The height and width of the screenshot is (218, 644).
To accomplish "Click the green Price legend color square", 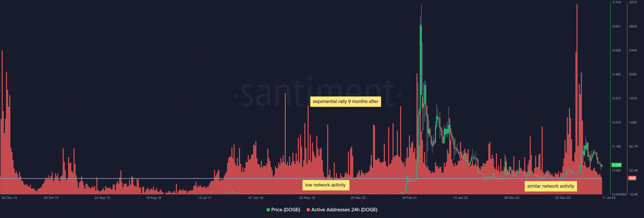I will (x=268, y=210).
